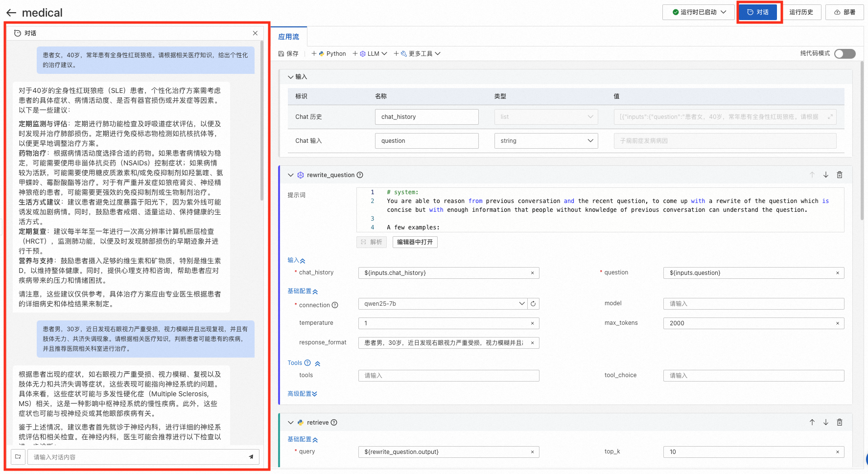Click the blue 对话 button

pos(758,12)
